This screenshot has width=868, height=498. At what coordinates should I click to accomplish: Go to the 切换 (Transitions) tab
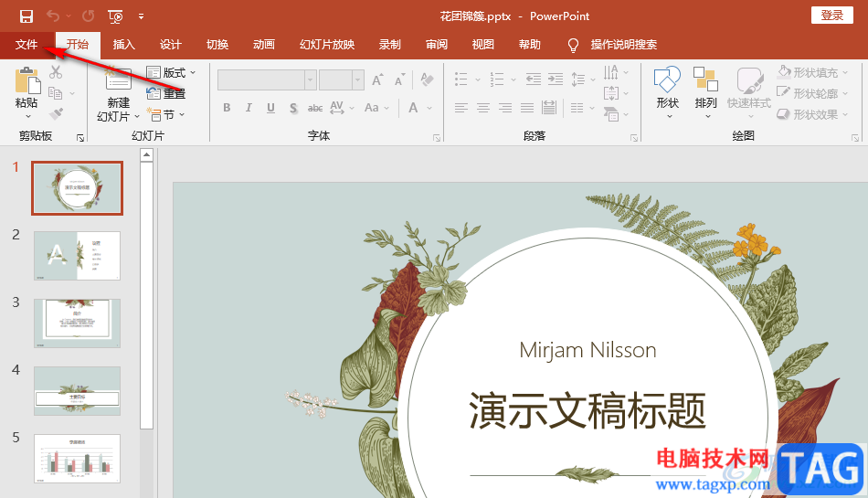[x=217, y=45]
